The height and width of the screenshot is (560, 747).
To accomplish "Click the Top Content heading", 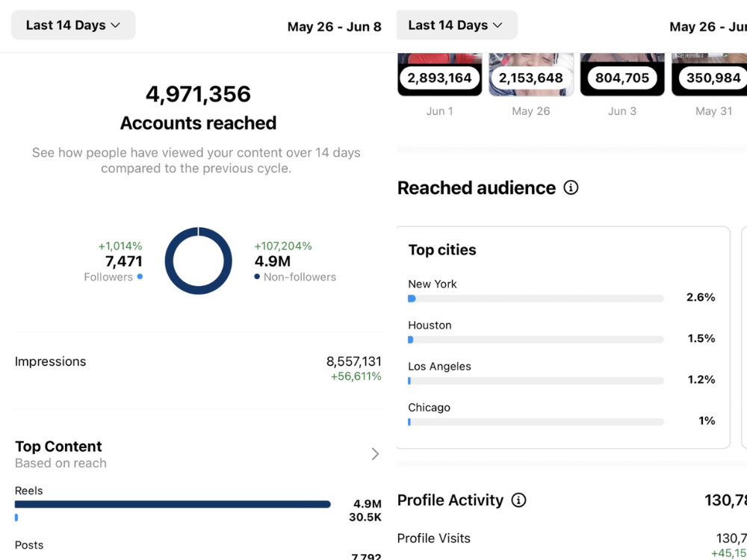I will pyautogui.click(x=58, y=447).
